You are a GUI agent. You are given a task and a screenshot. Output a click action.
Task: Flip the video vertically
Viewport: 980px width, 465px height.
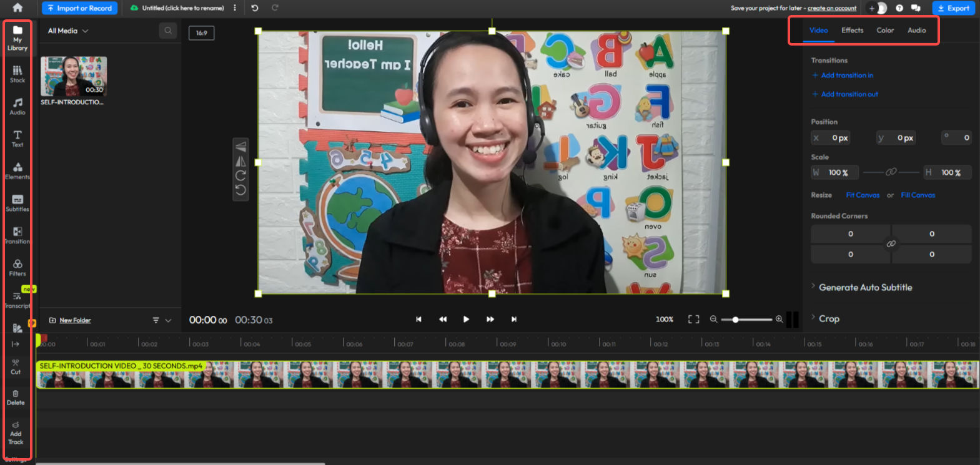click(x=240, y=147)
